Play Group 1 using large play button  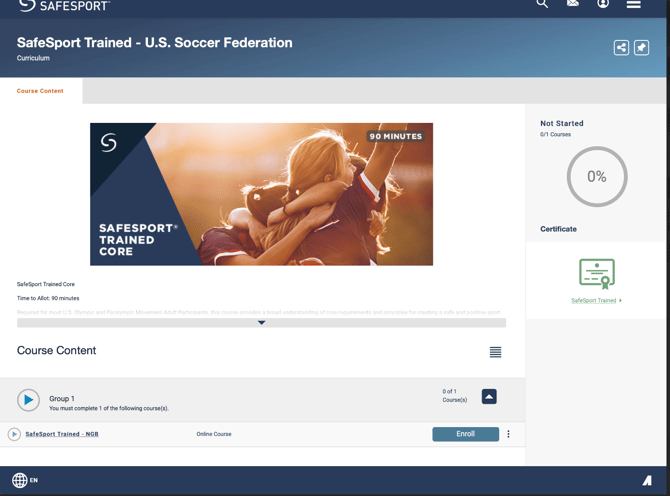28,400
